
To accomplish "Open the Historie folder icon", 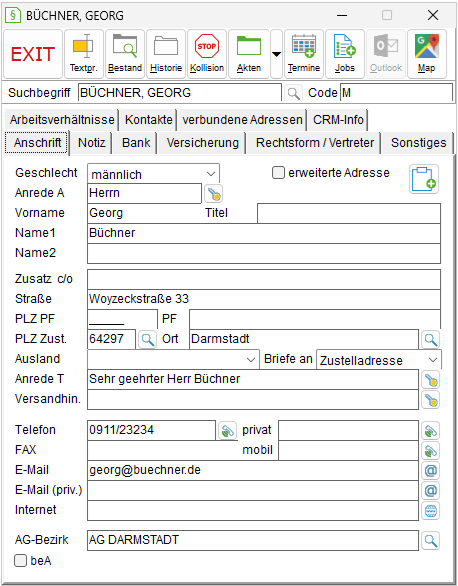I will 166,54.
